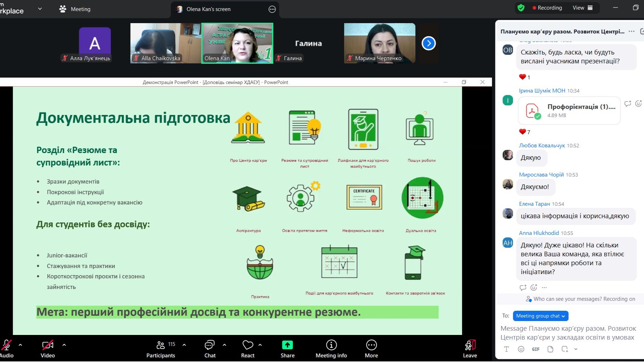
Task: Show next participants with arrow button
Action: 429,43
